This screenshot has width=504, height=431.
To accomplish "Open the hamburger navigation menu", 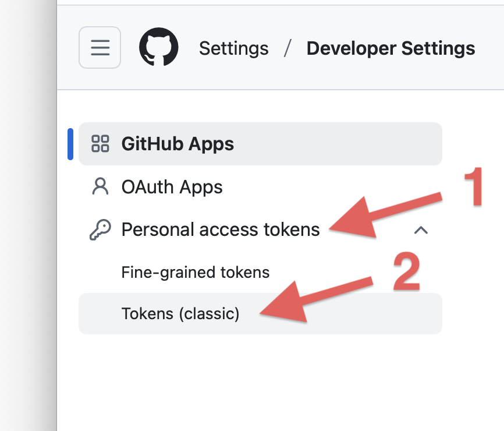I will pos(100,48).
